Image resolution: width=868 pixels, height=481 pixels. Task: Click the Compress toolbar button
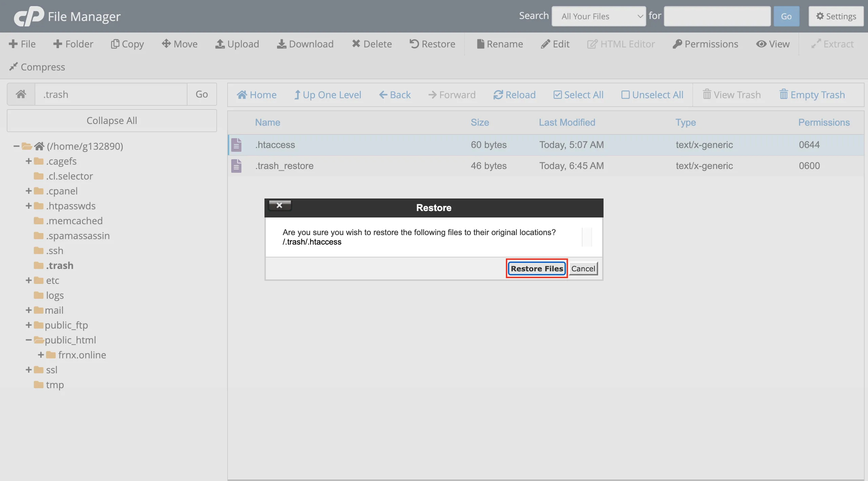[x=37, y=67]
